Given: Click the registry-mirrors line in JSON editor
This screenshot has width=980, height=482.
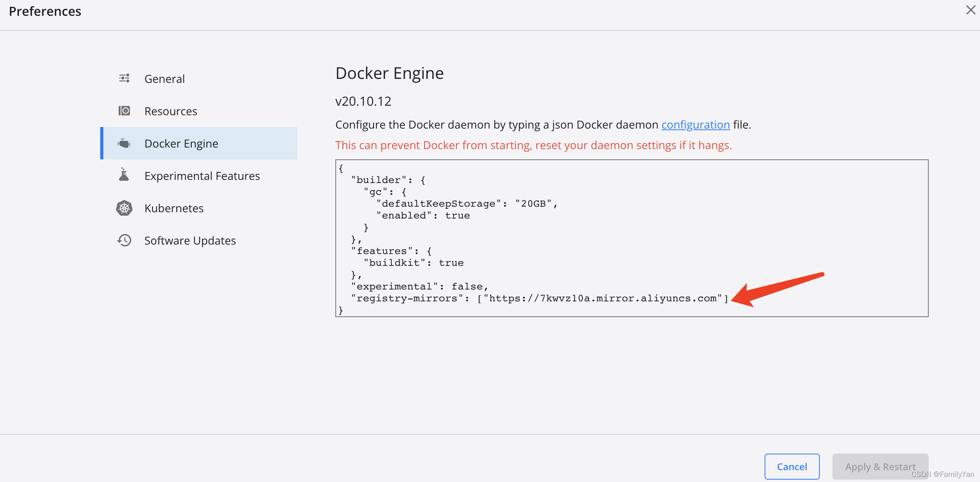Looking at the screenshot, I should click(x=539, y=299).
